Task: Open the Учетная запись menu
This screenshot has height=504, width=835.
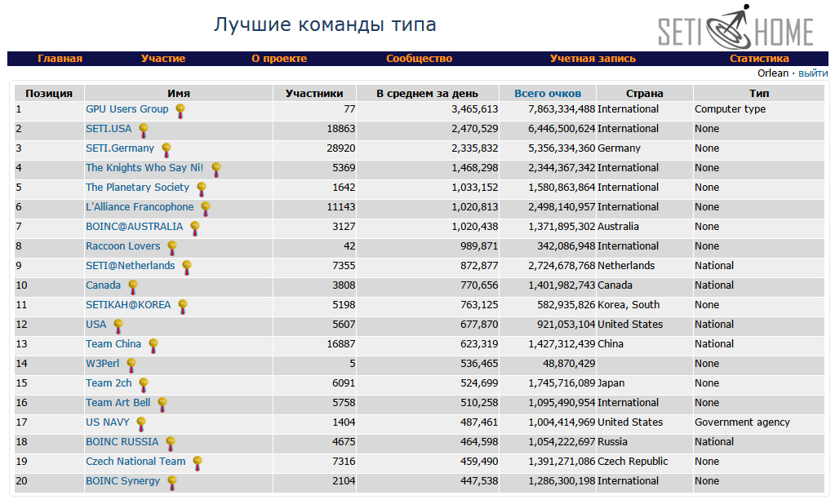Action: click(593, 59)
